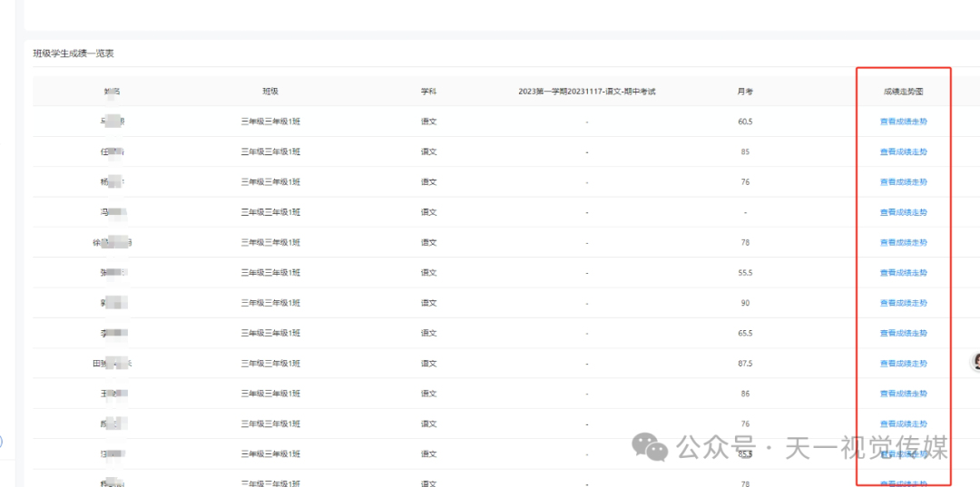Click the 2023第一学期 期中考试 column header
This screenshot has height=487, width=980.
coord(586,92)
